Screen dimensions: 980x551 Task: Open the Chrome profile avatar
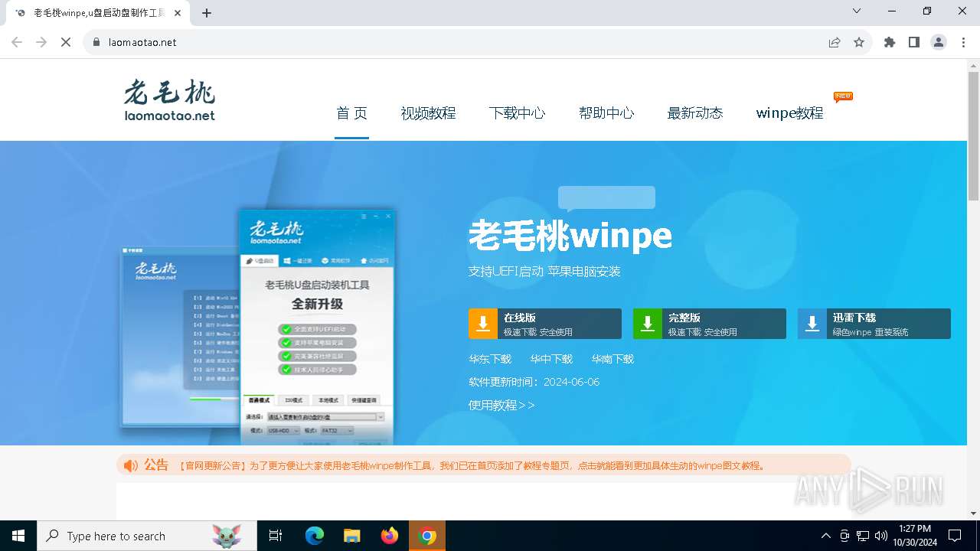[939, 42]
